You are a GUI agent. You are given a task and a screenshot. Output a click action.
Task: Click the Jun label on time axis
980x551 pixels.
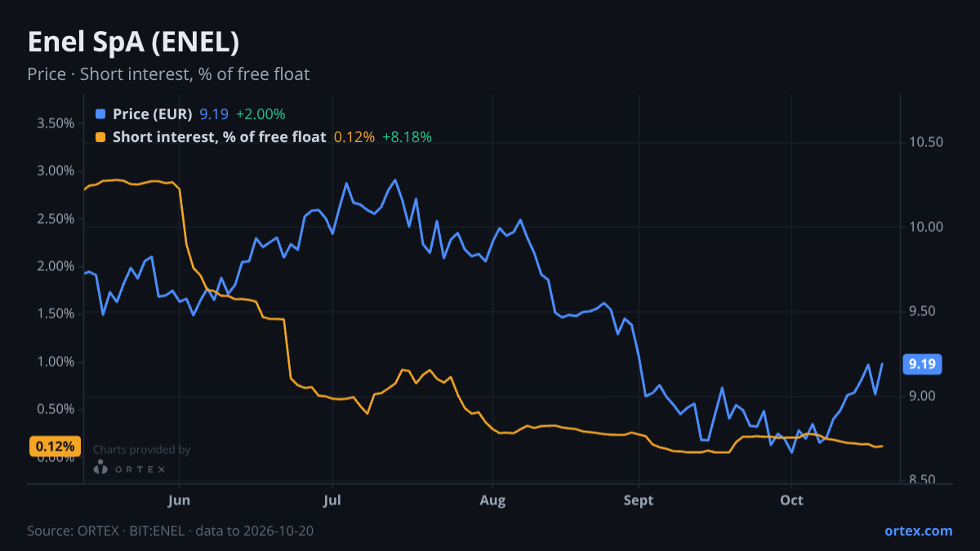pos(179,500)
